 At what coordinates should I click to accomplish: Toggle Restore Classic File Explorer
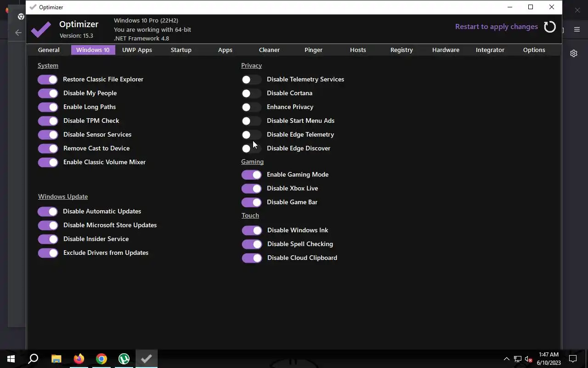click(48, 80)
